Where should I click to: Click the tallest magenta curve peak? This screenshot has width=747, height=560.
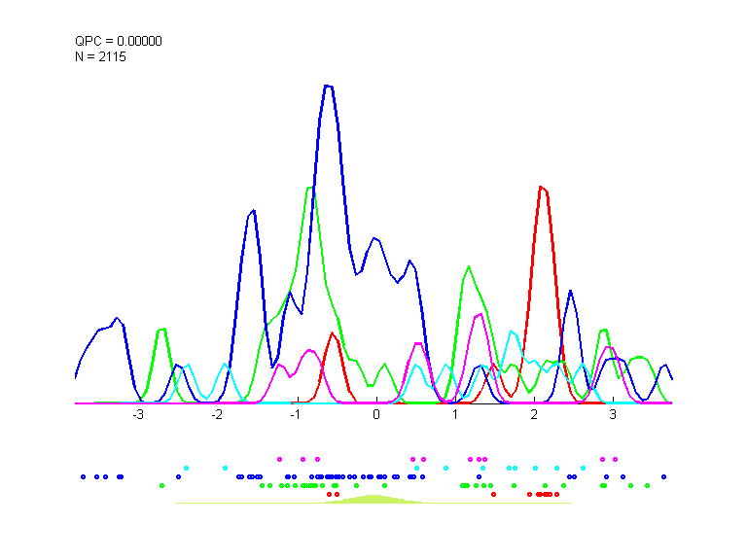click(479, 314)
